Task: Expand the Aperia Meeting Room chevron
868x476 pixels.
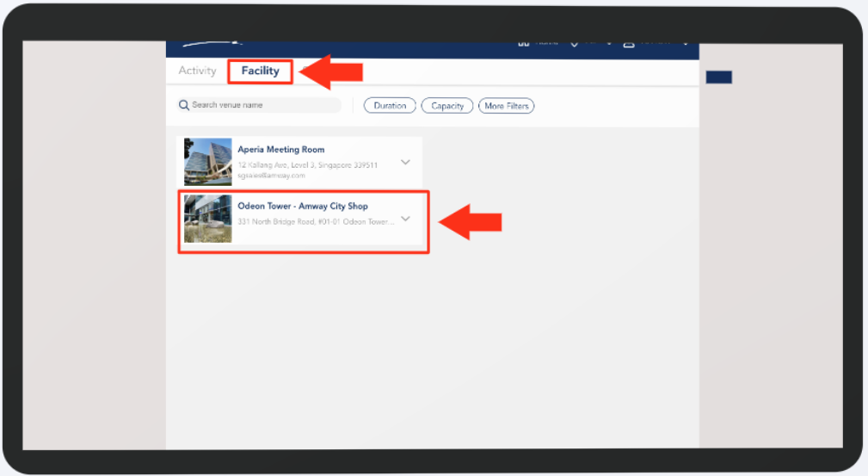Action: (x=405, y=162)
